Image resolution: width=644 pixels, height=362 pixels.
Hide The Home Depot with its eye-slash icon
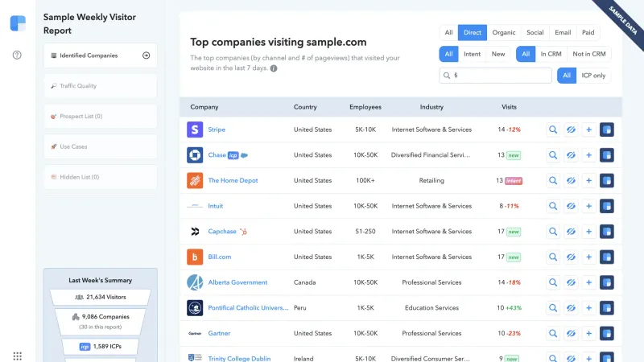click(x=571, y=180)
